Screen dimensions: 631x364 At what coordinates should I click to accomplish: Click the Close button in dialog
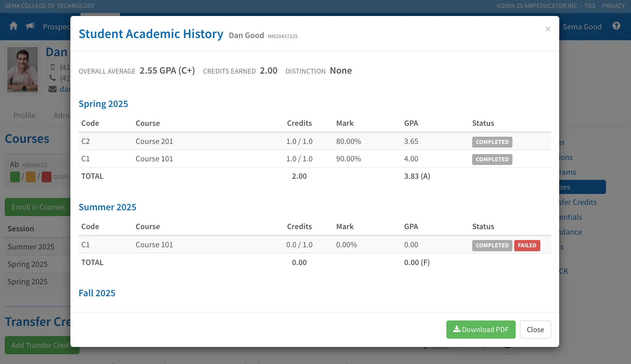tap(535, 330)
